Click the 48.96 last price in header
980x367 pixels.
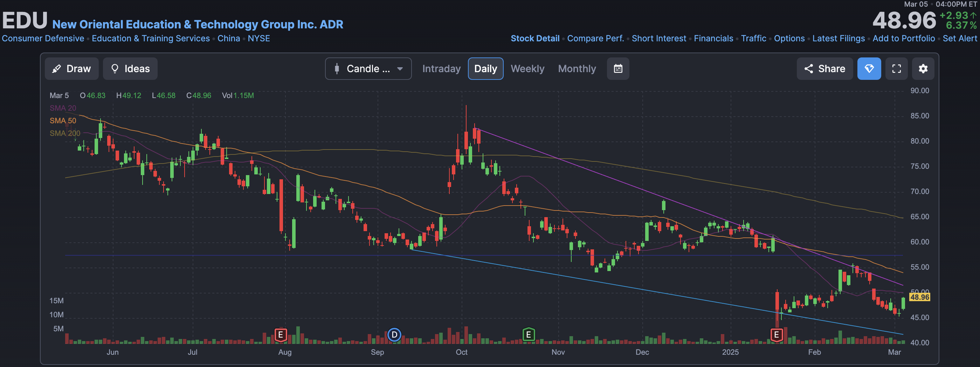(x=904, y=20)
